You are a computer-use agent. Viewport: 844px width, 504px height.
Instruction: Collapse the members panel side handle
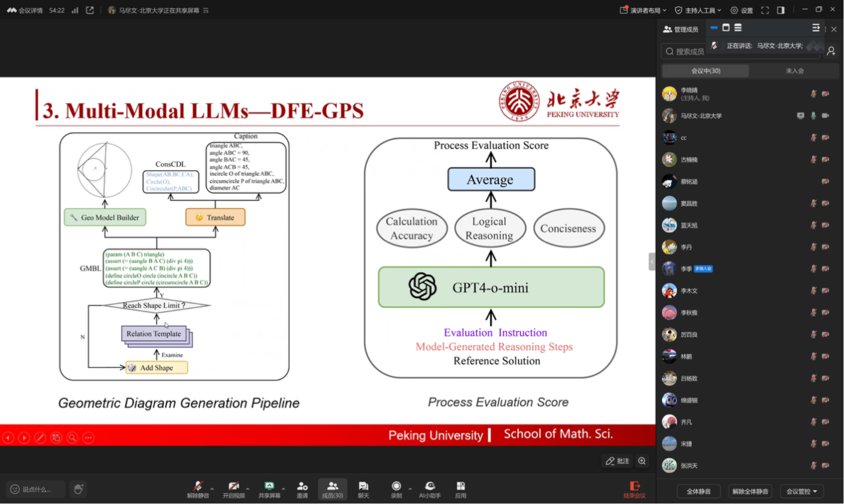(652, 262)
